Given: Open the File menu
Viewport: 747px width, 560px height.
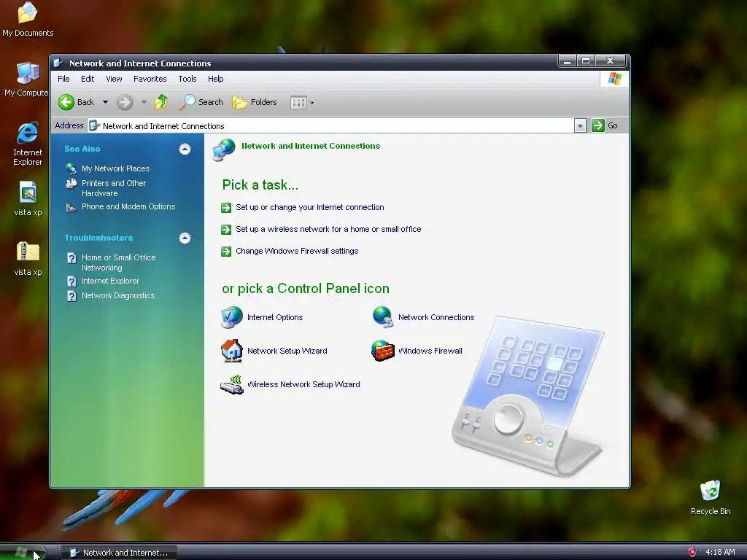Looking at the screenshot, I should pos(63,79).
